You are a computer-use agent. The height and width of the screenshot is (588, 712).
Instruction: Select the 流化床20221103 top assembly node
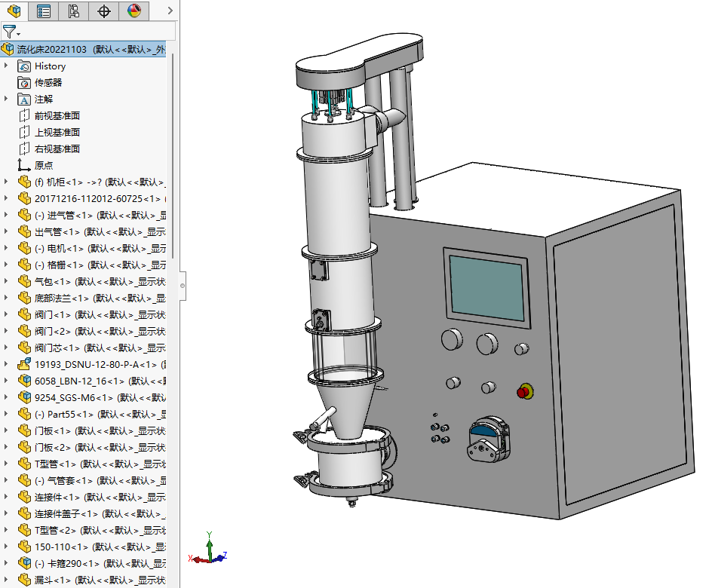[84, 49]
